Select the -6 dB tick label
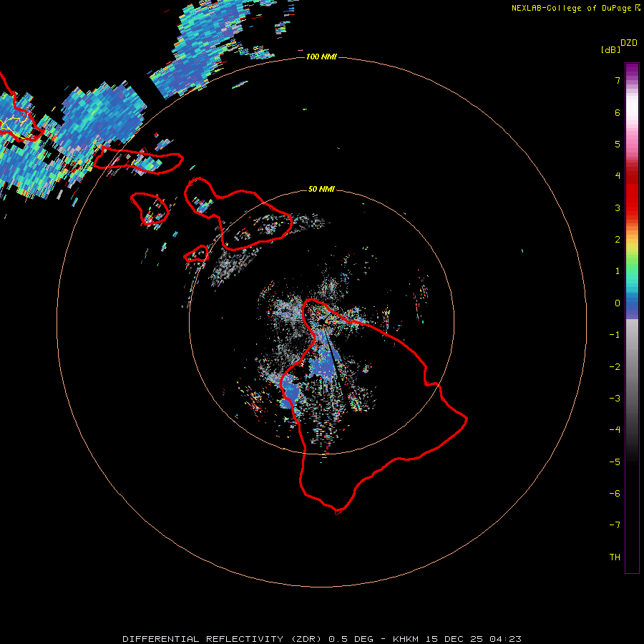The image size is (644, 644). pos(615,494)
